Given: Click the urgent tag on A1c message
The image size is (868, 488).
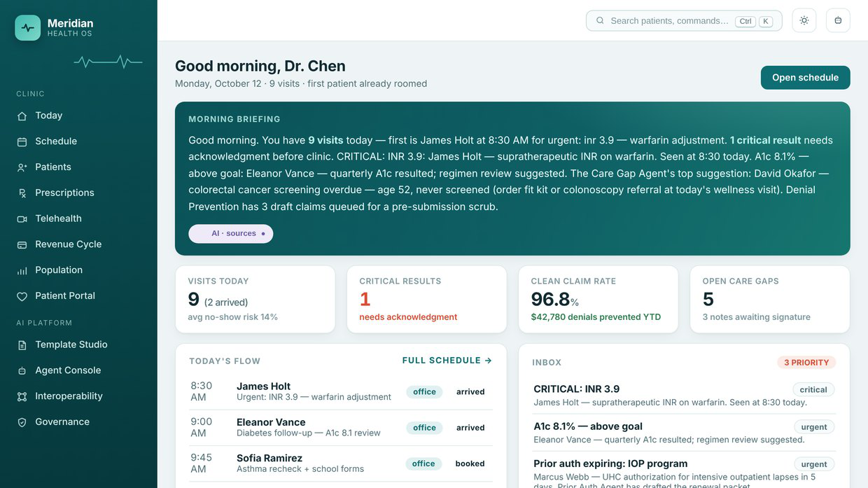Looking at the screenshot, I should point(814,427).
